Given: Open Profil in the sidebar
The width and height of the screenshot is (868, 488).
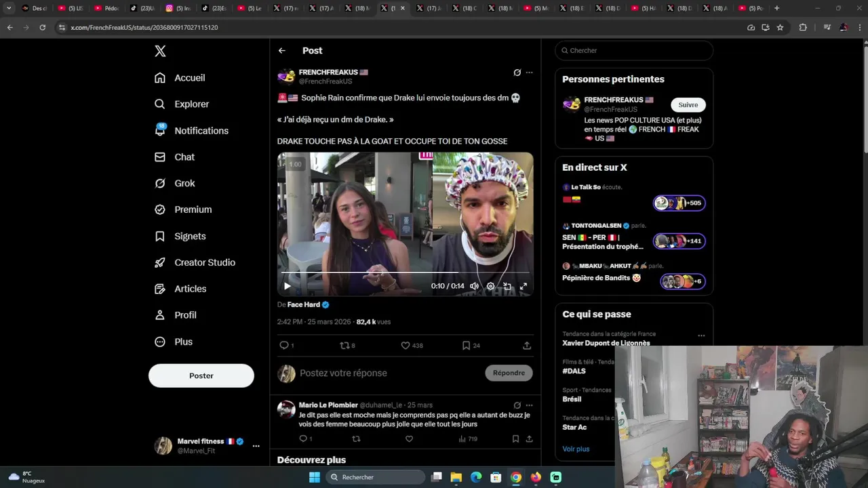Looking at the screenshot, I should click(x=175, y=315).
